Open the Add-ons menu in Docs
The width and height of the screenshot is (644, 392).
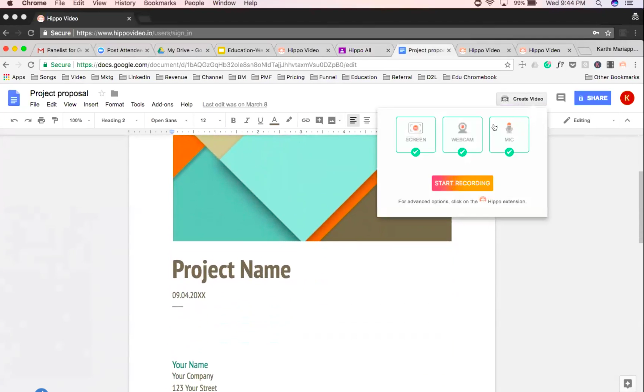[x=162, y=104]
